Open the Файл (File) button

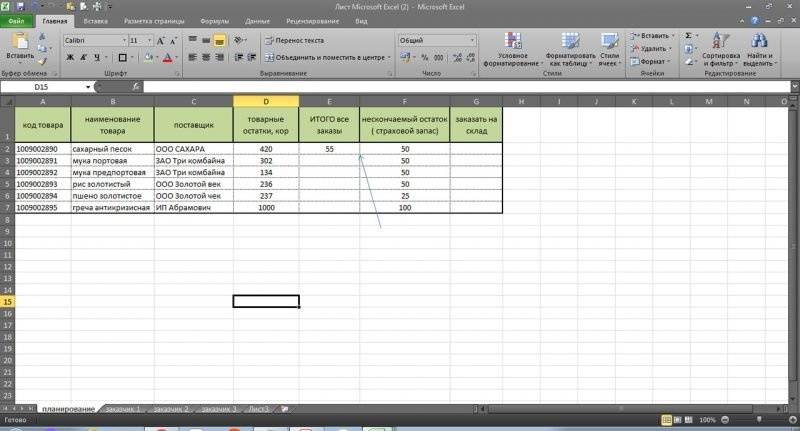(x=17, y=19)
